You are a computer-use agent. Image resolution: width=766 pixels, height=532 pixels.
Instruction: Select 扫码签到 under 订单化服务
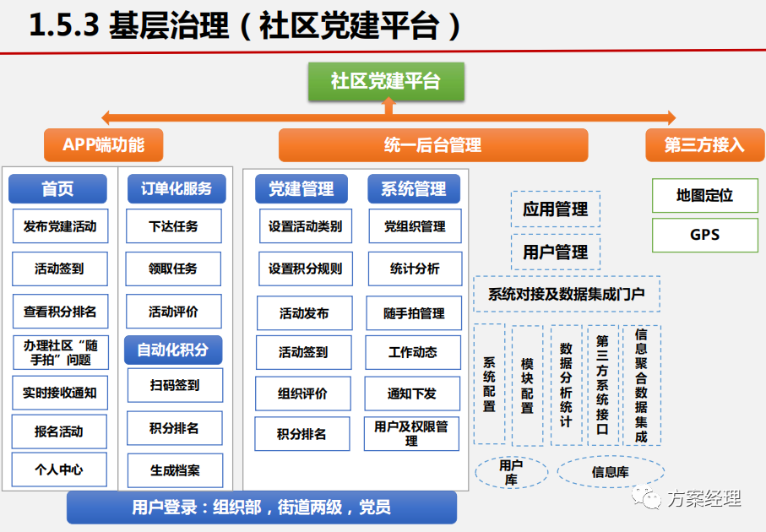click(174, 385)
